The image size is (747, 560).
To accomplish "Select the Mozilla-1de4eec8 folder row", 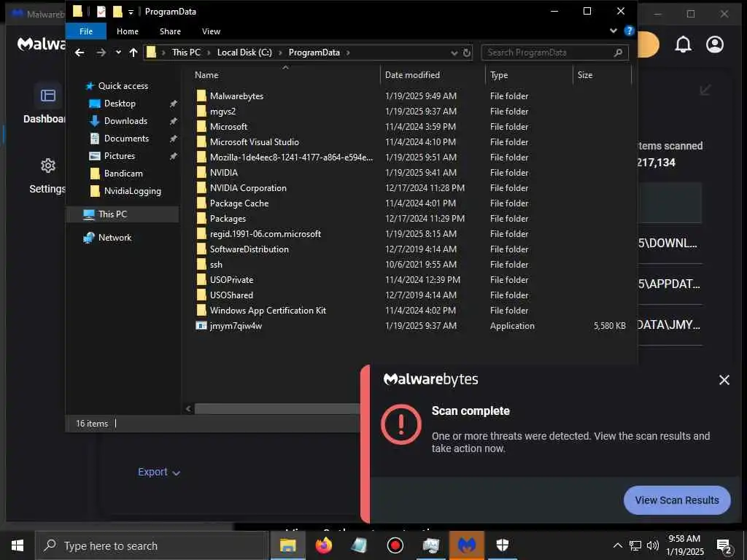I will (x=291, y=157).
